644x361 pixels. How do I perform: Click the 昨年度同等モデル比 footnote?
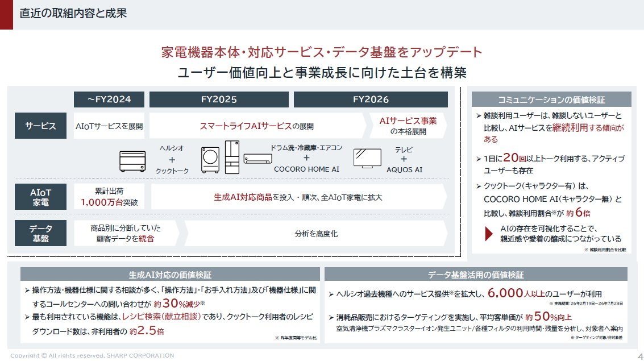pyautogui.click(x=296, y=338)
